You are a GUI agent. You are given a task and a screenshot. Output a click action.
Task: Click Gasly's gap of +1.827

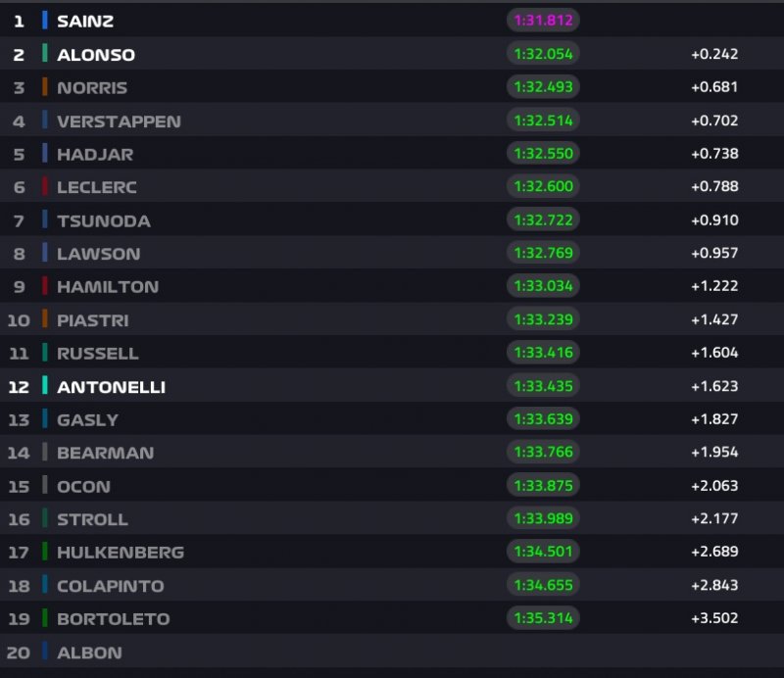coord(714,419)
